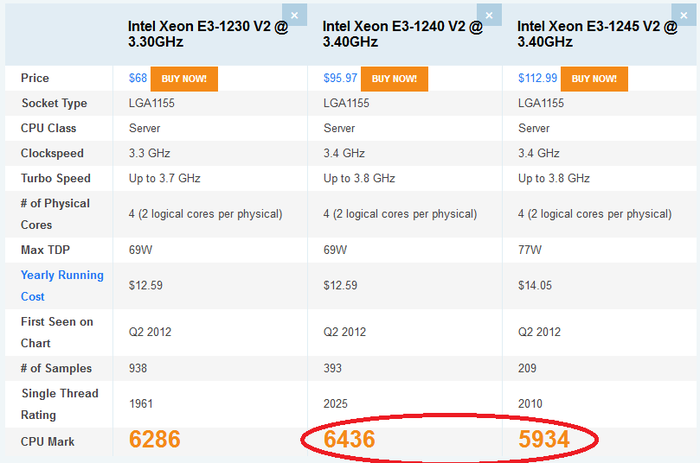This screenshot has height=463, width=700.
Task: Open the $68 price link
Action: pos(138,78)
